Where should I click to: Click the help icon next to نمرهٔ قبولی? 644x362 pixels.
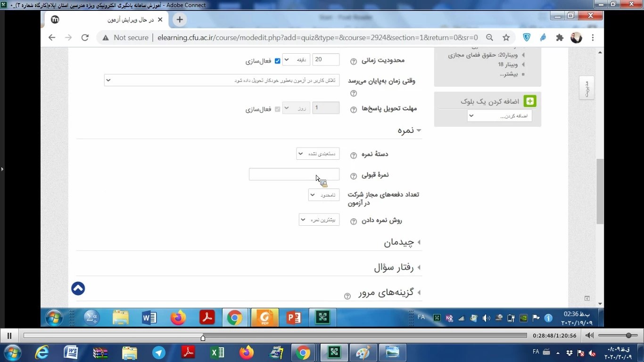click(354, 176)
